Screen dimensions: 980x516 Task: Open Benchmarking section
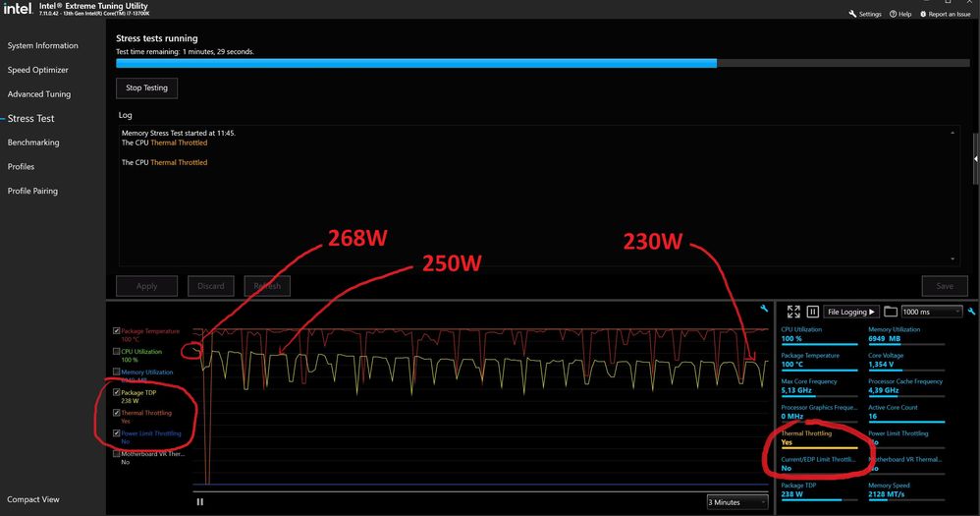pos(33,143)
